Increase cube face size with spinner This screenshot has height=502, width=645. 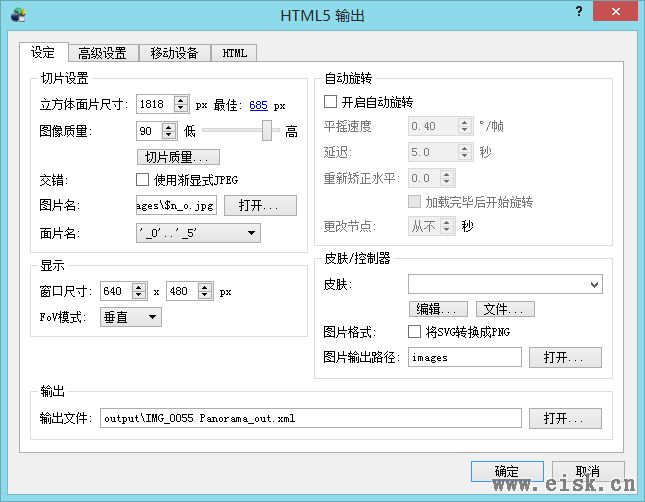(180, 100)
